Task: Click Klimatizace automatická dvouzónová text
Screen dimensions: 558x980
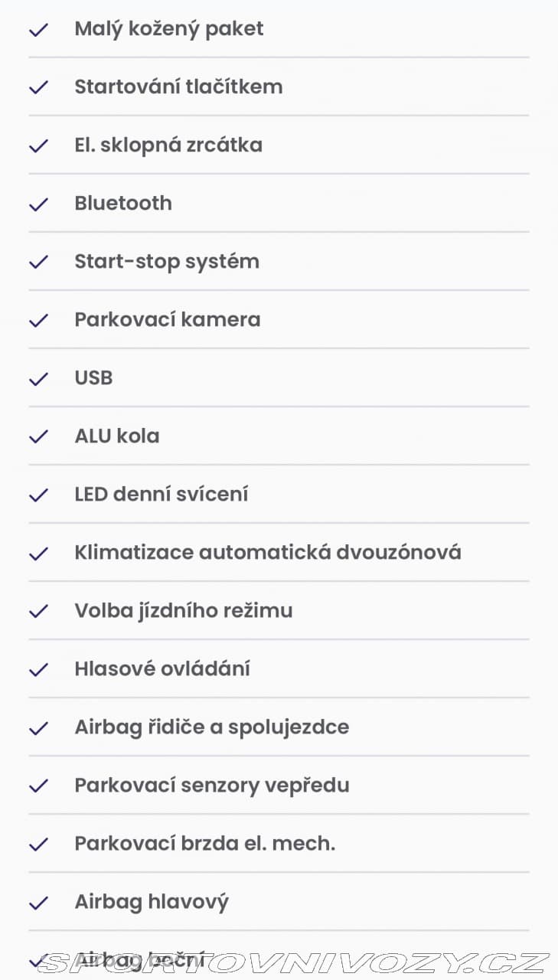Action: 268,552
